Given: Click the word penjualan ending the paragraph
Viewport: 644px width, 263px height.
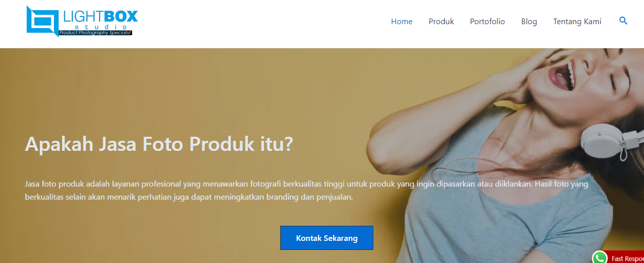Looking at the screenshot, I should (x=334, y=197).
